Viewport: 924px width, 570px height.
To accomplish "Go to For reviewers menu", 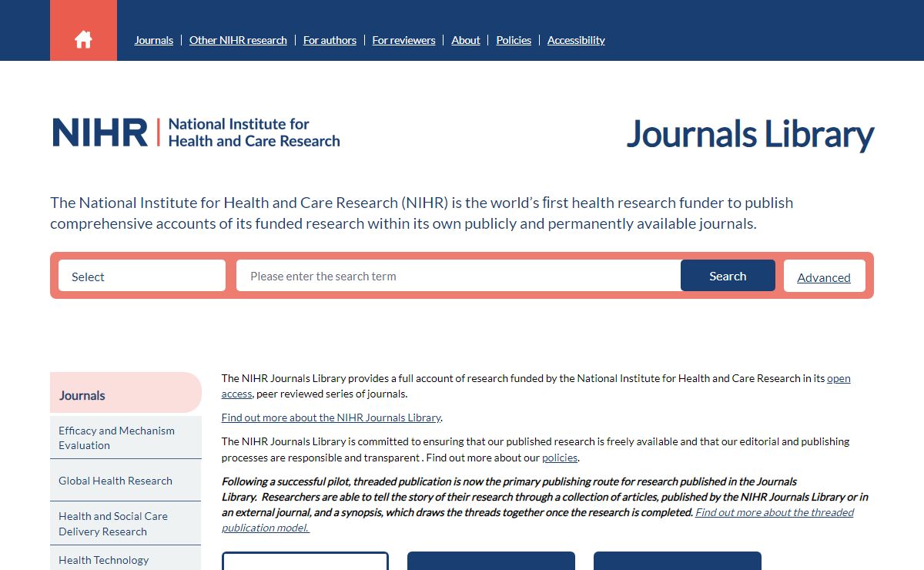I will point(403,40).
